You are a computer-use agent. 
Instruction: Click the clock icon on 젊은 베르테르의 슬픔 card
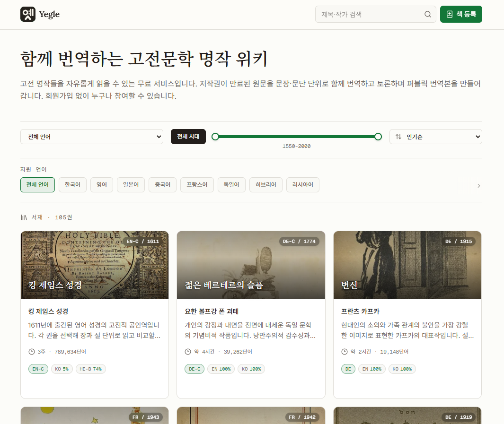(188, 352)
